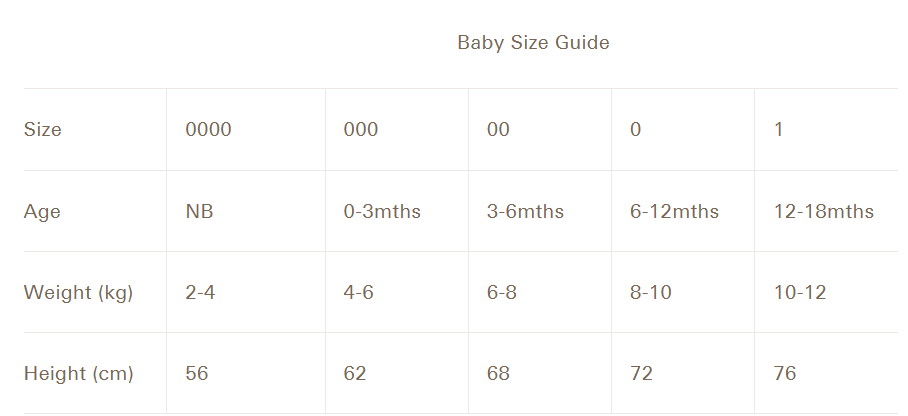Select the Size row header
908x416 pixels.
pyautogui.click(x=43, y=130)
